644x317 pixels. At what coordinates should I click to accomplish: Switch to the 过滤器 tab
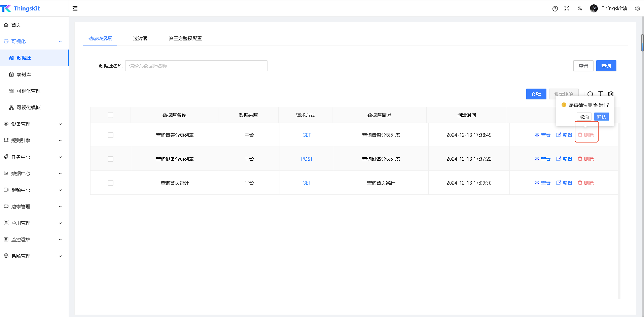point(140,38)
